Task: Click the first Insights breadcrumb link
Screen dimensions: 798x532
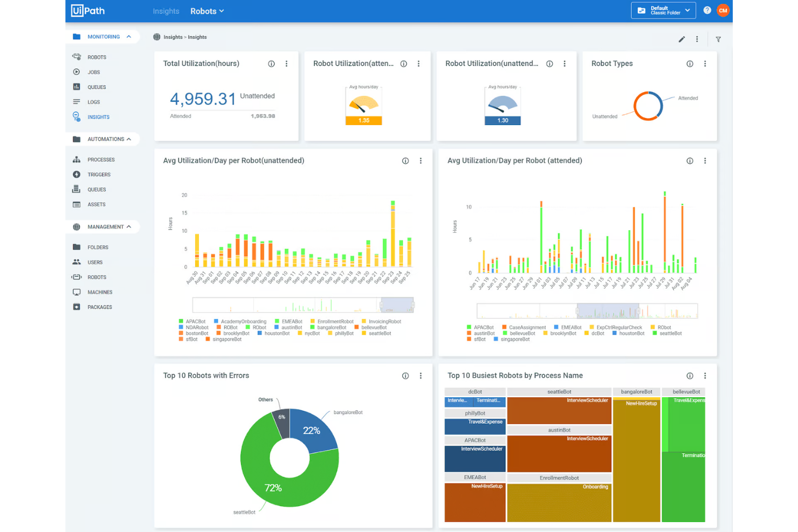Action: (173, 37)
